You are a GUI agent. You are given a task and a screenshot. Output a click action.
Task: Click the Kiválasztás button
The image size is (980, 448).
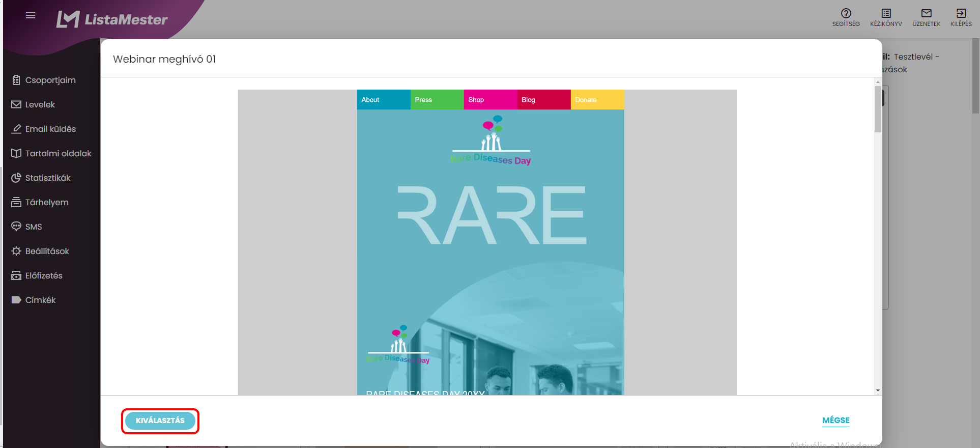[160, 421]
